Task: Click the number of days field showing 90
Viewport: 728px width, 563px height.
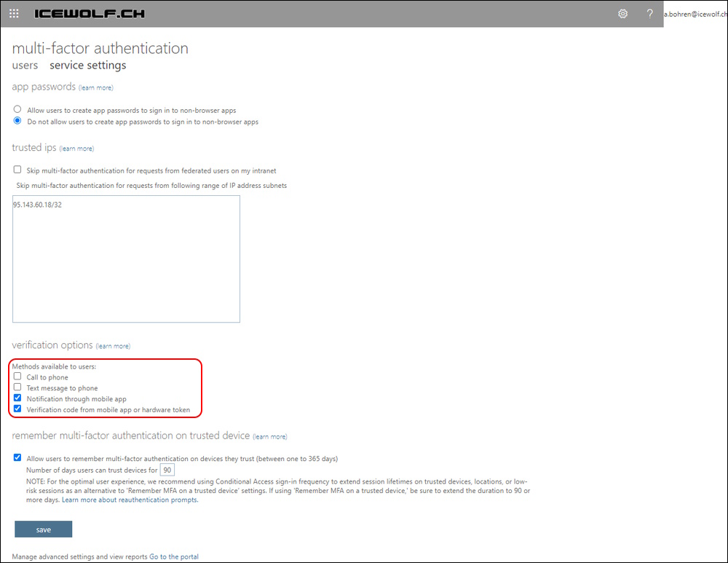Action: (167, 470)
